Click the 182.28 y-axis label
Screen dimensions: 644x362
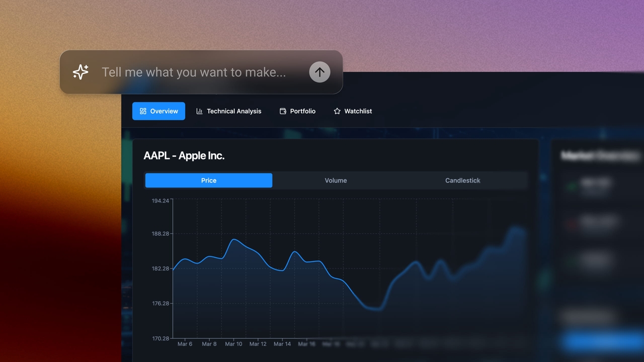click(x=160, y=268)
